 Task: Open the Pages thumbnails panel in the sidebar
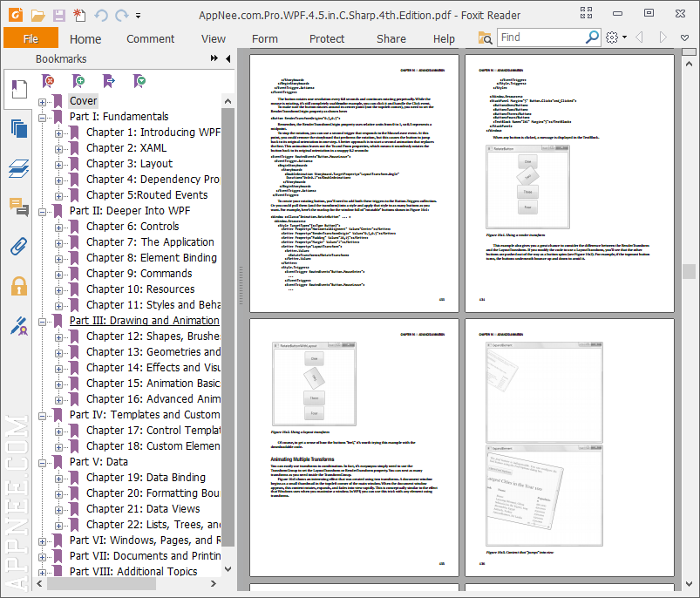click(x=19, y=128)
